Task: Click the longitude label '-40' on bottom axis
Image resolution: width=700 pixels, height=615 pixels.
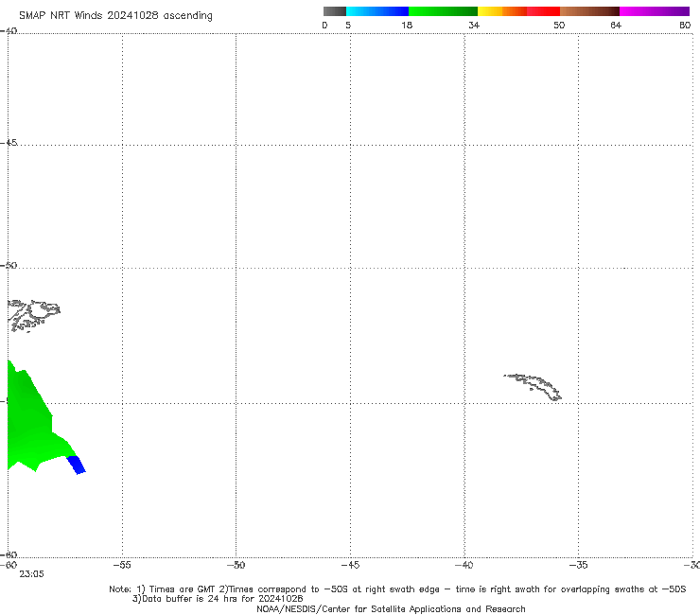Action: tap(464, 565)
